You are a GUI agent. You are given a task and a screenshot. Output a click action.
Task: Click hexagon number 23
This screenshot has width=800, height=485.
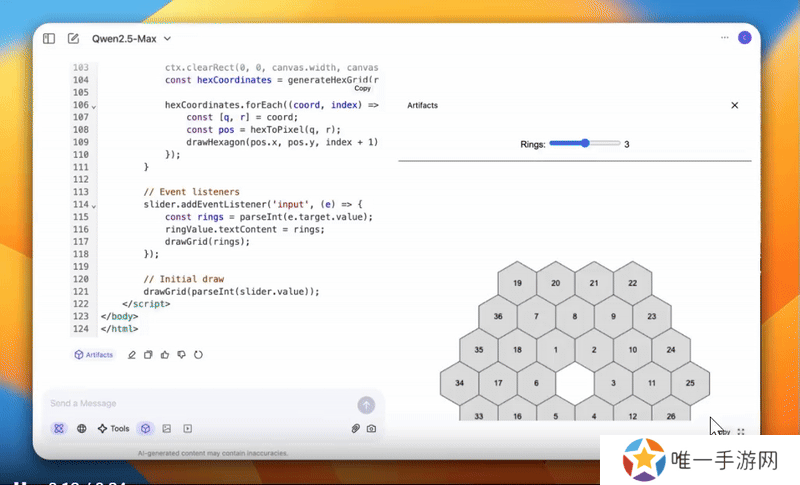point(652,316)
